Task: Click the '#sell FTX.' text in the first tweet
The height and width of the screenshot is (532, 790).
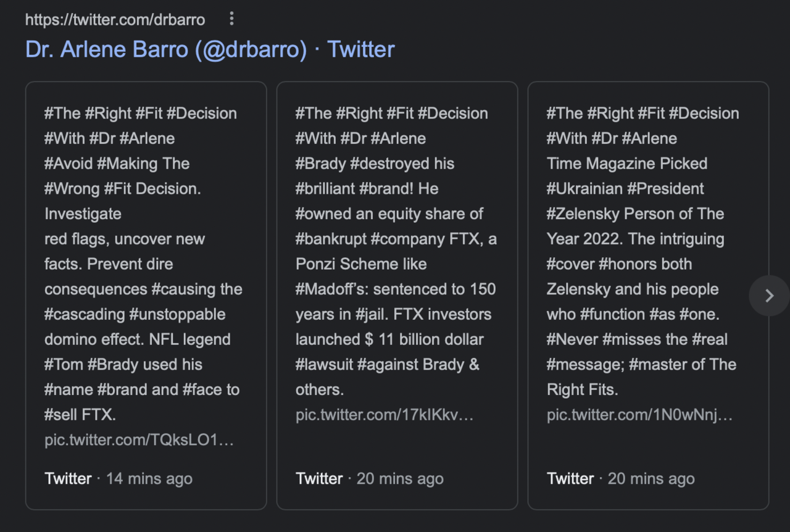Action: tap(80, 415)
